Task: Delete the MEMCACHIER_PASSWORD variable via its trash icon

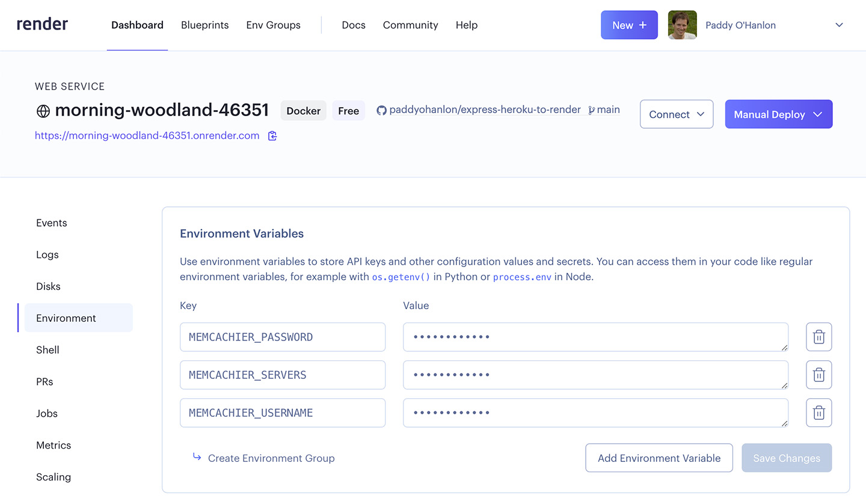Action: click(818, 337)
